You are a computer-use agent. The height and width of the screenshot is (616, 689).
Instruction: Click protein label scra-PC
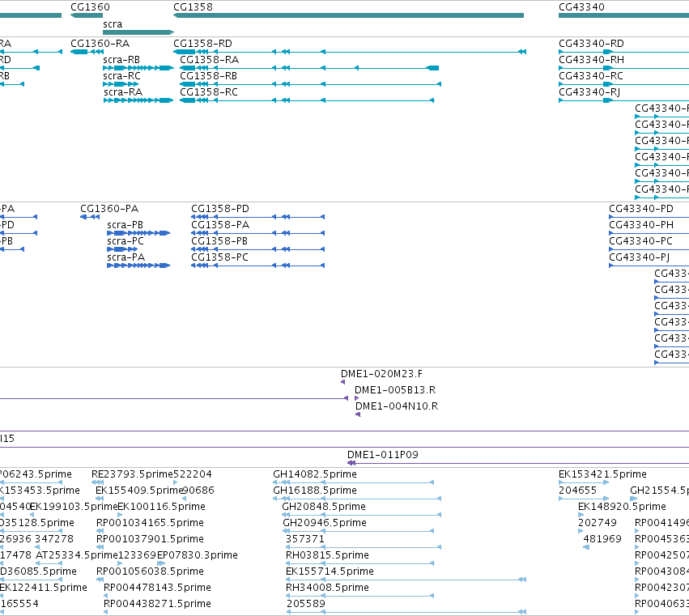(x=125, y=241)
